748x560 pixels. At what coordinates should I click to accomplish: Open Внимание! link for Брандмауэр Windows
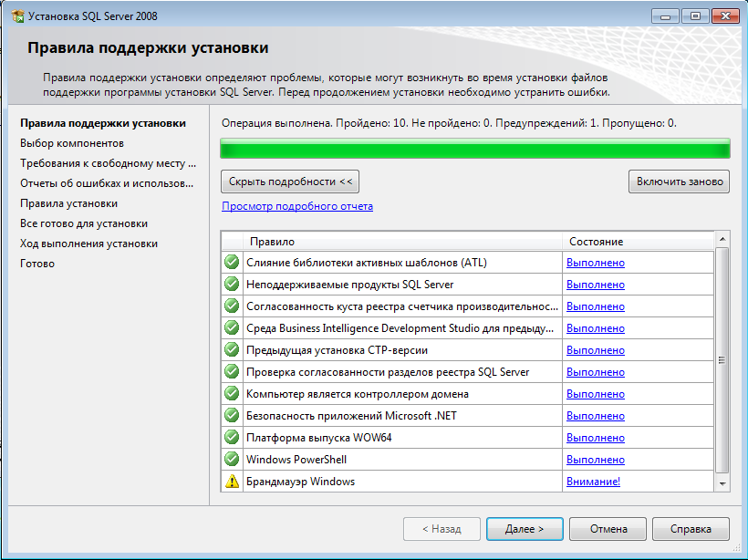click(x=593, y=482)
